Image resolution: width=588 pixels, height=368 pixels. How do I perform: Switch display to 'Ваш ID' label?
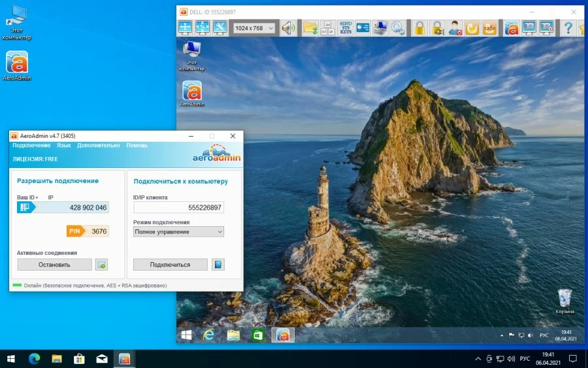pyautogui.click(x=27, y=197)
